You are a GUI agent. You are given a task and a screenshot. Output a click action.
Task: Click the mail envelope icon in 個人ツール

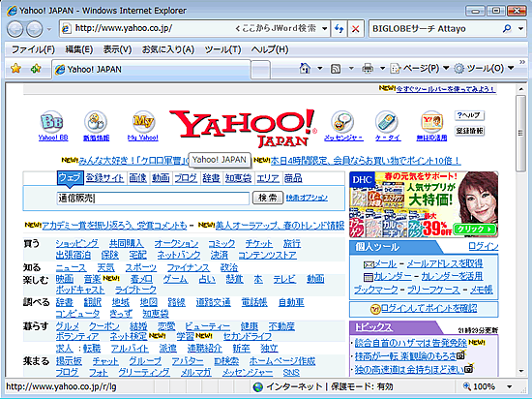coord(369,264)
